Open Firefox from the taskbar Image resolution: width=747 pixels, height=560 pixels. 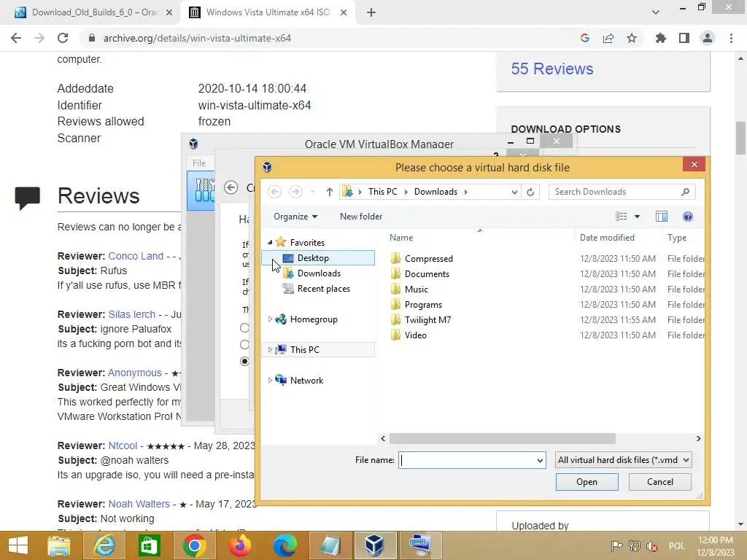239,545
